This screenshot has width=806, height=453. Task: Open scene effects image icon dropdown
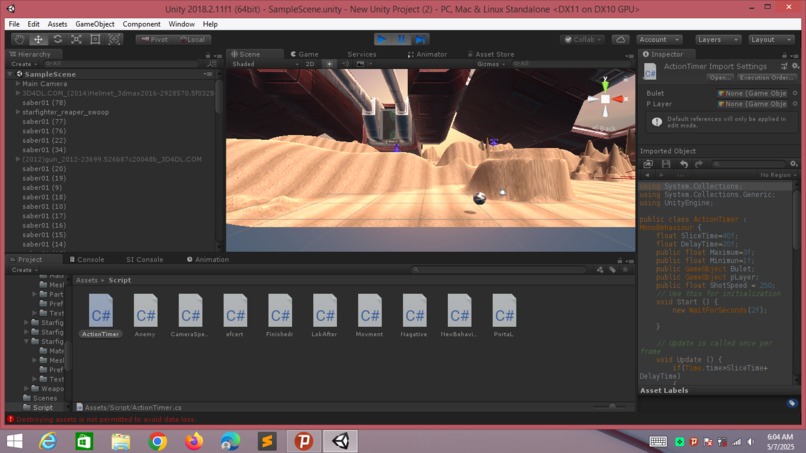tap(363, 64)
